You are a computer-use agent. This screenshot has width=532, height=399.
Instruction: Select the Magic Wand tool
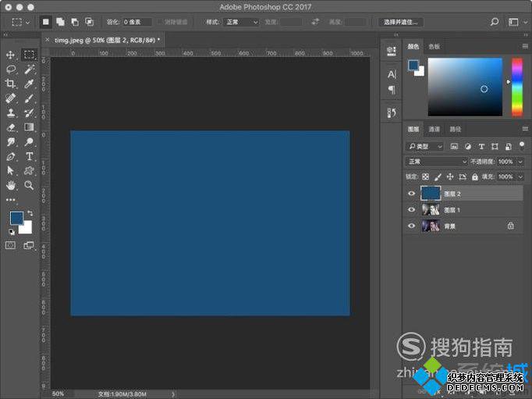click(29, 69)
